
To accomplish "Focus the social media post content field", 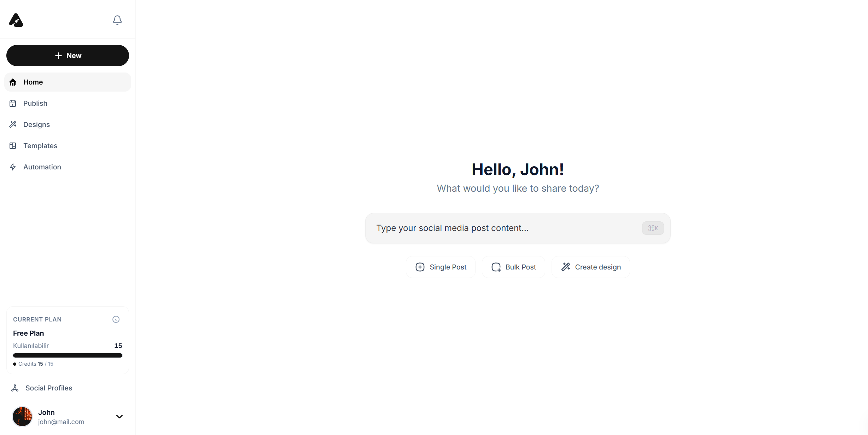I will pyautogui.click(x=518, y=228).
